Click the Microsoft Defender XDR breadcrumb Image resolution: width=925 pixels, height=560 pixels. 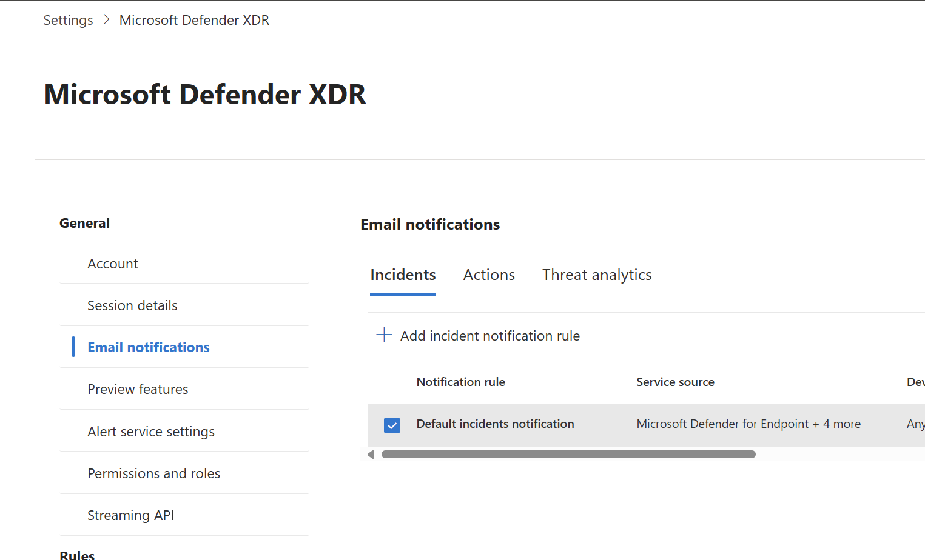[x=194, y=20]
